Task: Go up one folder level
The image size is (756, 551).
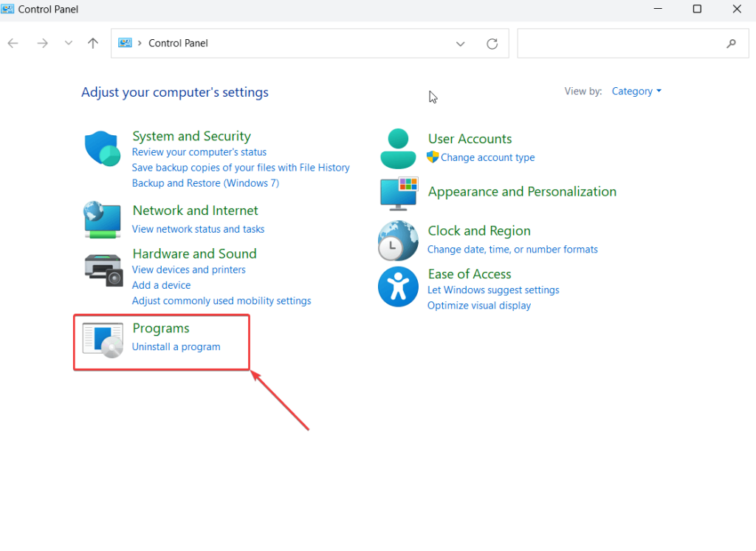Action: click(x=93, y=44)
